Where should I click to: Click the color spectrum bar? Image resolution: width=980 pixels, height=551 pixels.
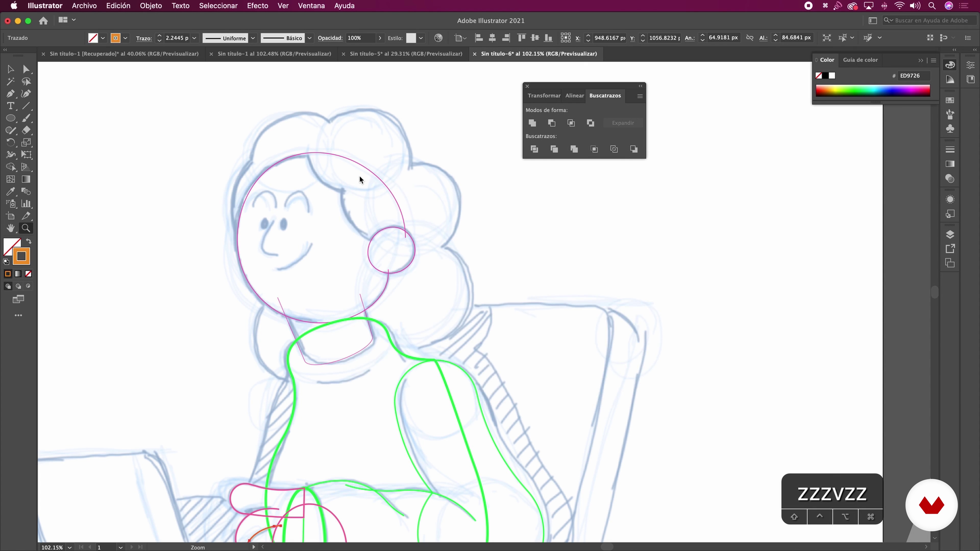(x=873, y=91)
